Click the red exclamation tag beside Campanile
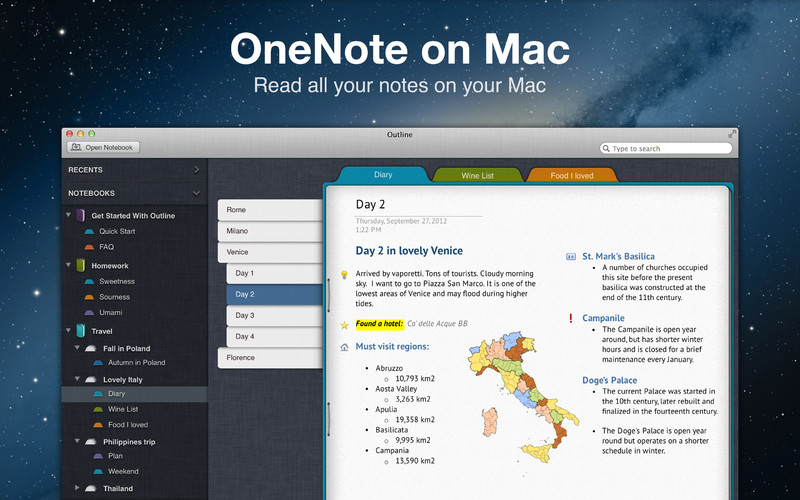800x500 pixels. [x=570, y=318]
